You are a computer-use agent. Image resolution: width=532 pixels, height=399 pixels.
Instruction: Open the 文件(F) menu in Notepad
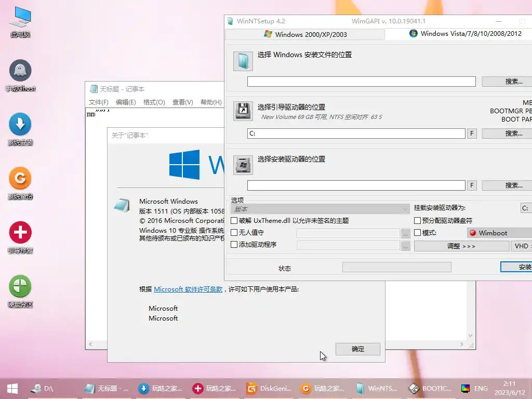tap(98, 102)
